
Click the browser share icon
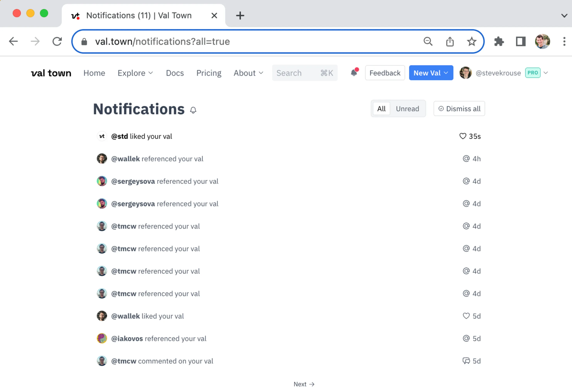450,41
